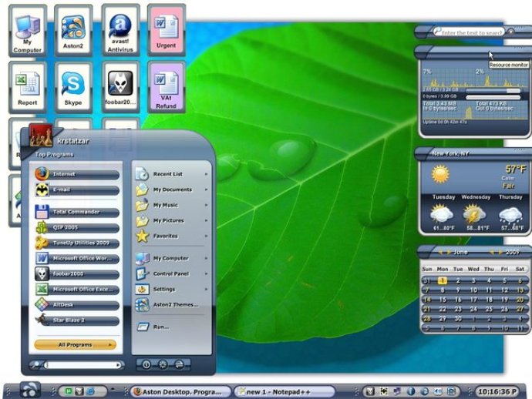This screenshot has width=532, height=399.
Task: Open the Skype desktop icon
Action: tap(73, 88)
